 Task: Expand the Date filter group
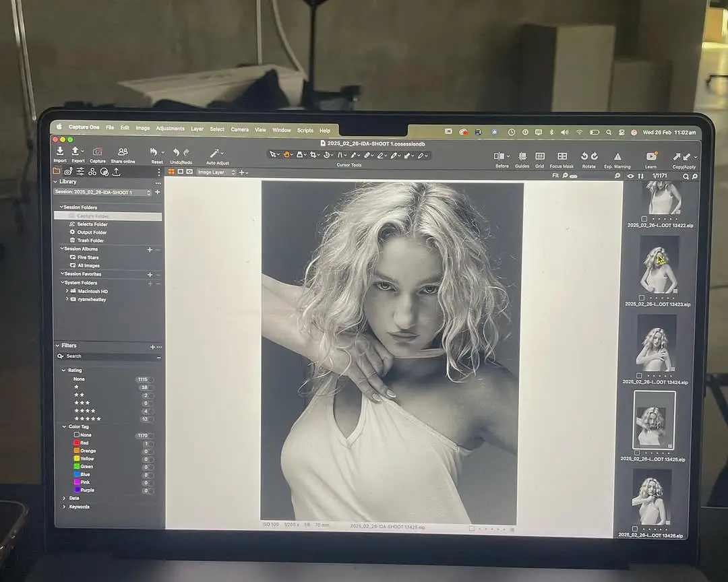click(x=64, y=498)
